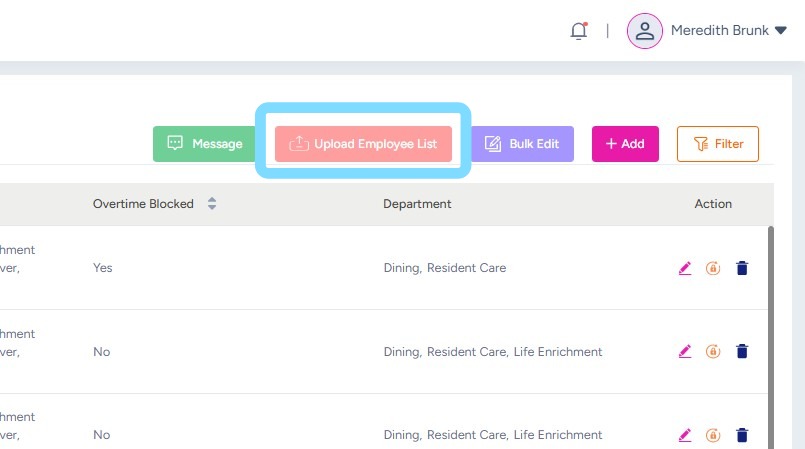Edit the bottom visible row via pencil icon
Screen dimensions: 805x449
click(685, 435)
